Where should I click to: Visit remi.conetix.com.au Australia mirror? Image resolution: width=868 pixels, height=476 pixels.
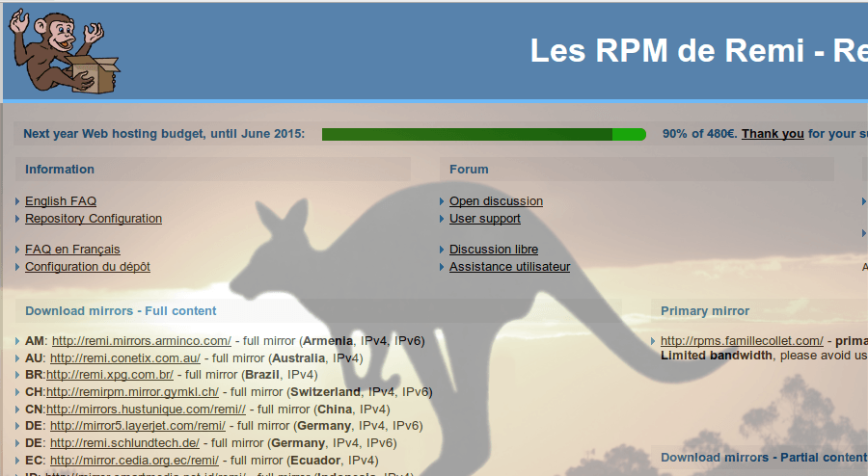pos(125,358)
